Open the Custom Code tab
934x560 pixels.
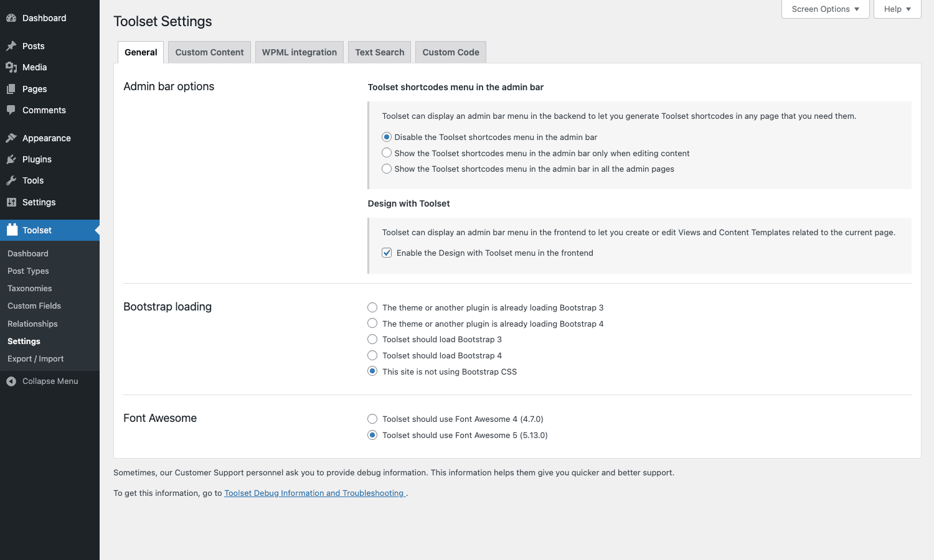tap(451, 52)
